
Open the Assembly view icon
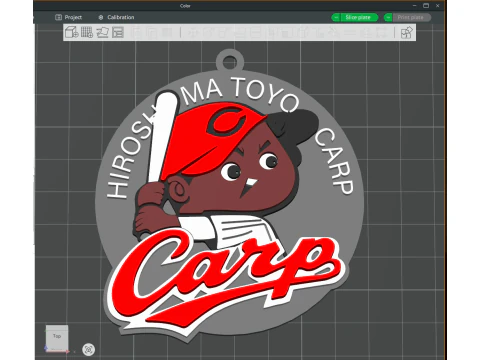(x=406, y=33)
